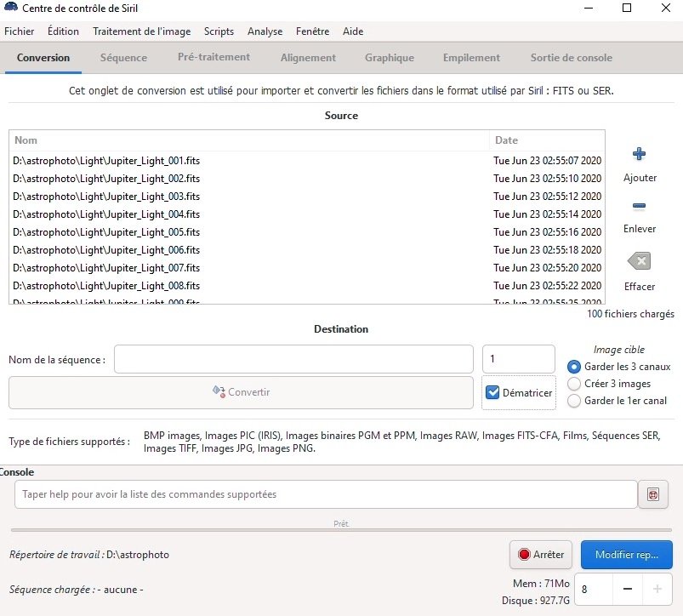This screenshot has width=683, height=616.
Task: Switch to the Alignement tab
Action: pyautogui.click(x=308, y=58)
